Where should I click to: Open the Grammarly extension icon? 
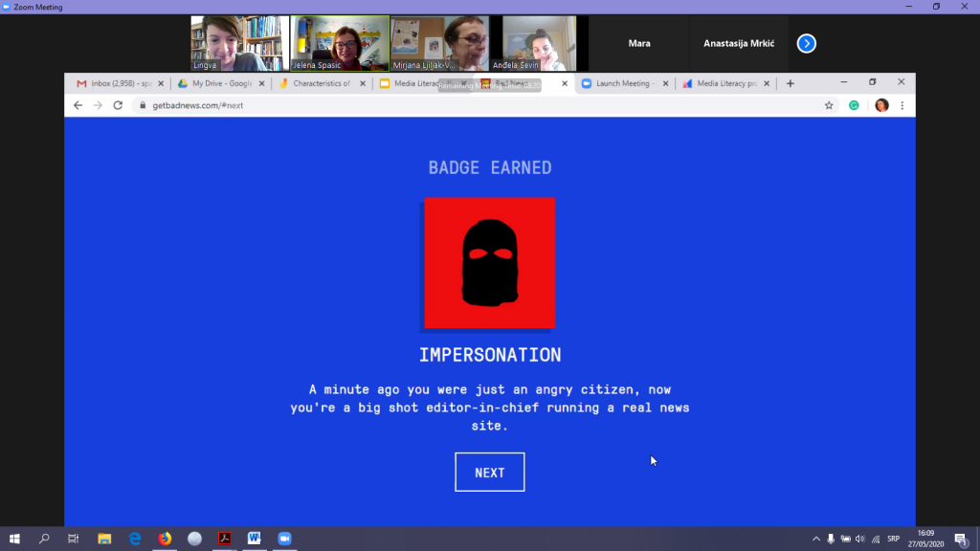[x=854, y=105]
